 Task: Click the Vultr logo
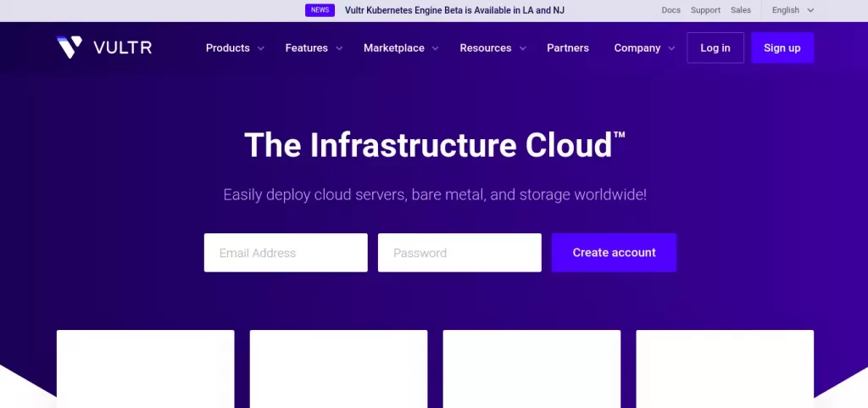[104, 48]
